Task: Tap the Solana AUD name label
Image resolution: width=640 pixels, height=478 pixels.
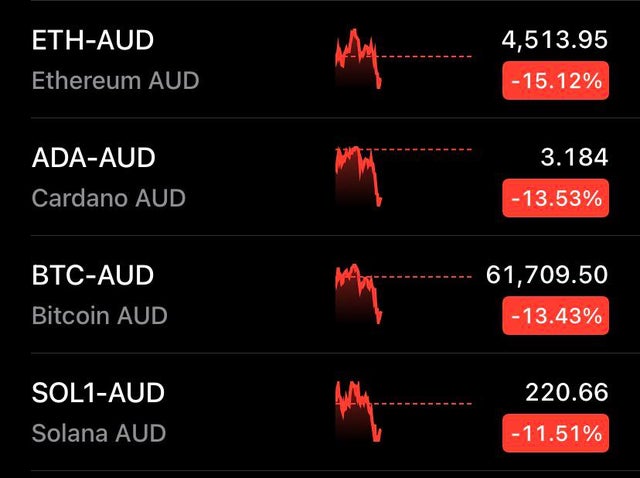Action: point(99,433)
